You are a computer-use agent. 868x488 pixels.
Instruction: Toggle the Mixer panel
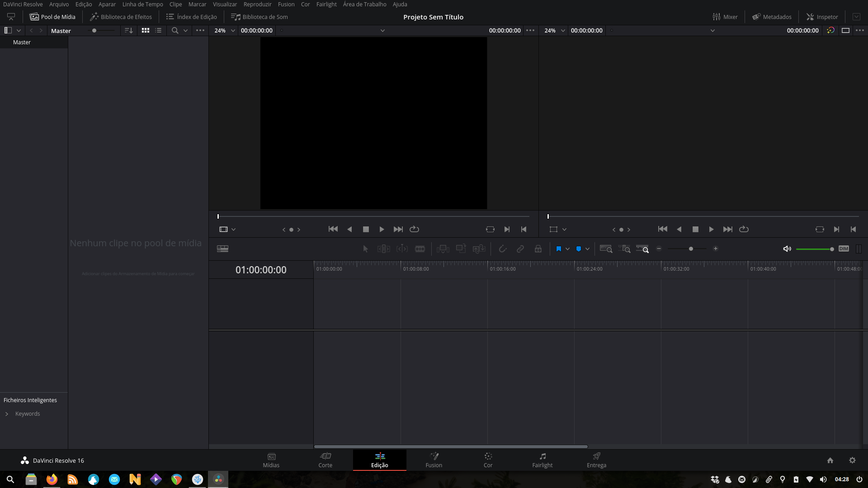coord(725,17)
